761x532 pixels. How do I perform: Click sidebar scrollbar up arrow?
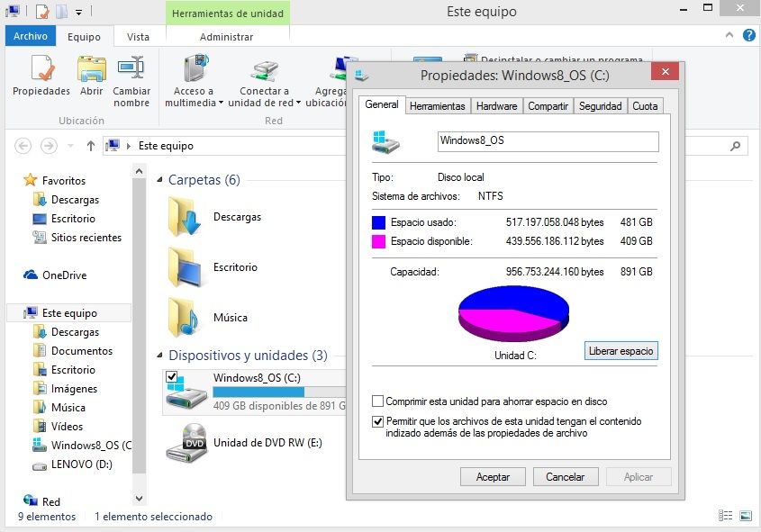140,171
